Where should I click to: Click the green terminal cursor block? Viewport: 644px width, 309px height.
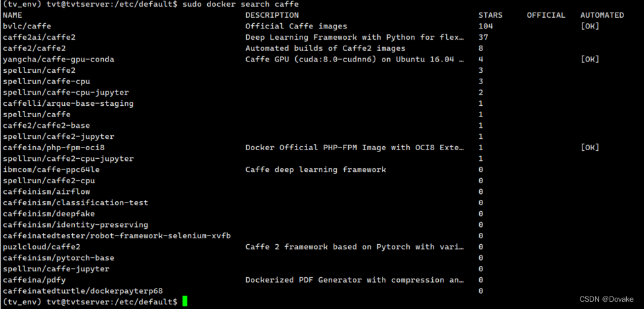pyautogui.click(x=185, y=302)
